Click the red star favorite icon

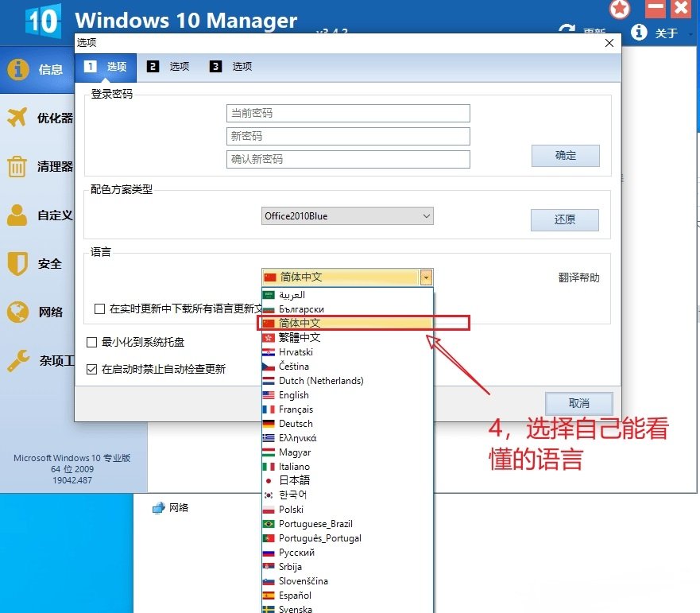[620, 9]
